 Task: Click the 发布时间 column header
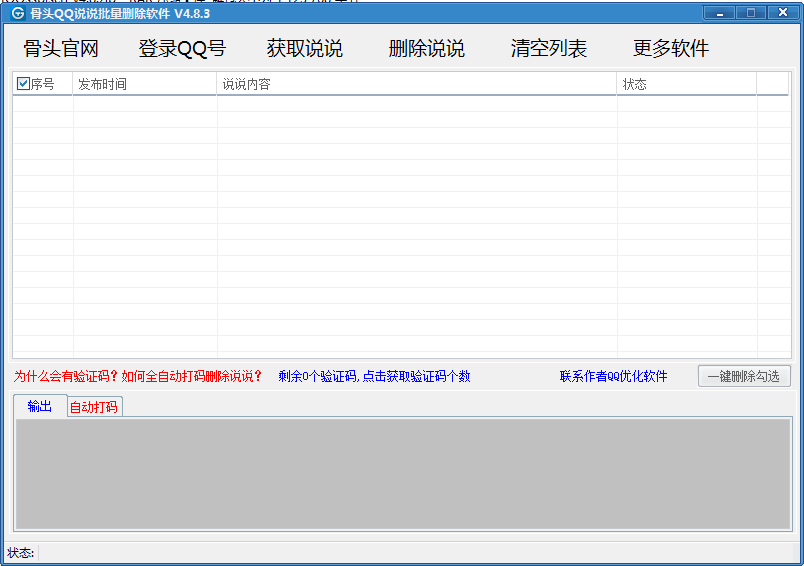tap(145, 84)
